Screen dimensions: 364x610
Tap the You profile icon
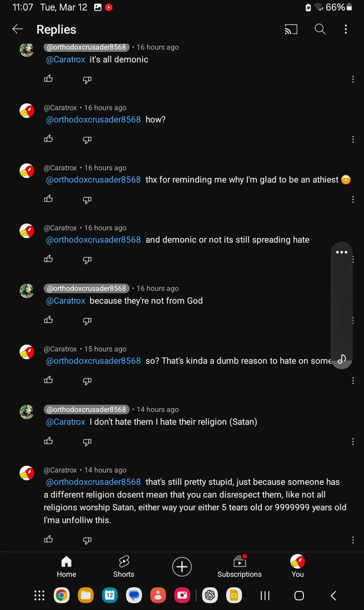point(297,563)
